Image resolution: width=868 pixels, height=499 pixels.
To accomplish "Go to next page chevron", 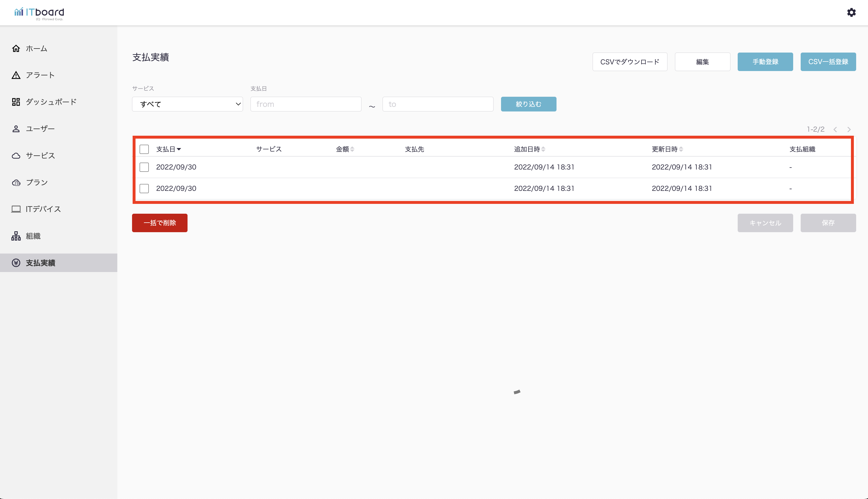I will point(849,130).
